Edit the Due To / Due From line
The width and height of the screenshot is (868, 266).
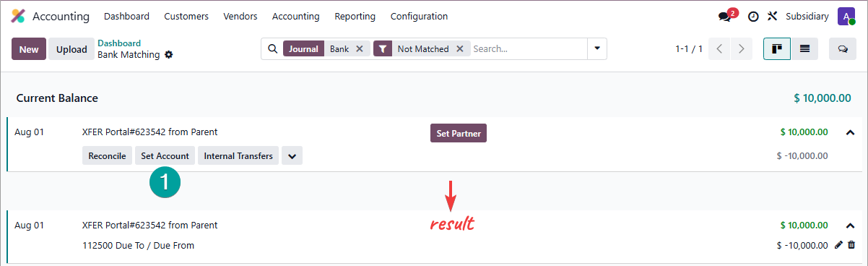pos(838,245)
